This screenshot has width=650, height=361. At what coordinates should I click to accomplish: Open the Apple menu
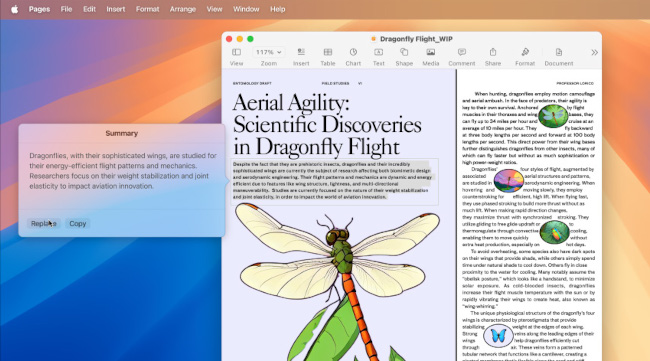[x=15, y=9]
